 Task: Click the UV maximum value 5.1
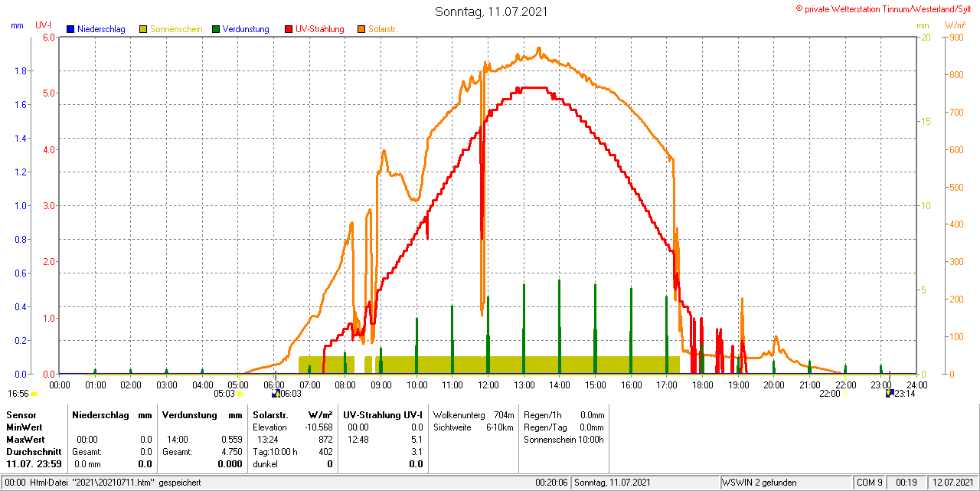click(x=416, y=440)
